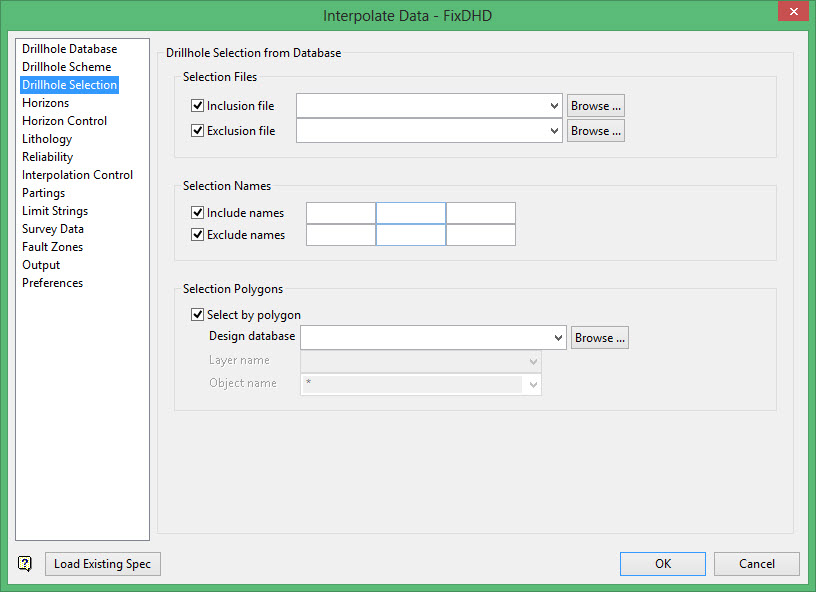This screenshot has height=592, width=816.
Task: Close the Interpolate Data dialog window
Action: (x=792, y=14)
